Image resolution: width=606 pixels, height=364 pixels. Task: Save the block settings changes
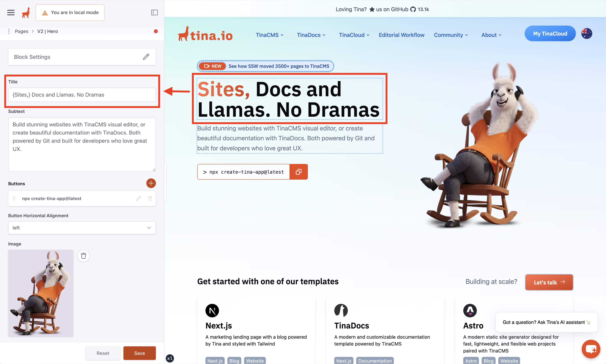tap(139, 353)
